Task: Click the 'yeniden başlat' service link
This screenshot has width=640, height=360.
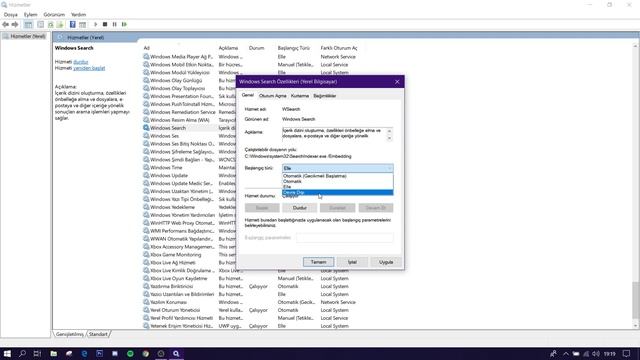Action: [x=89, y=68]
